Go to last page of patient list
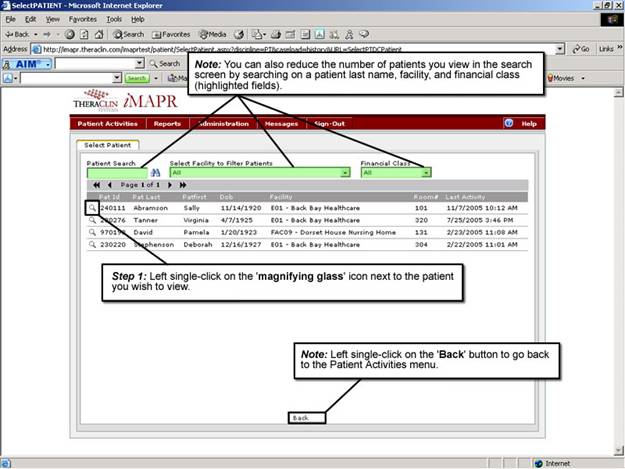 [x=183, y=185]
